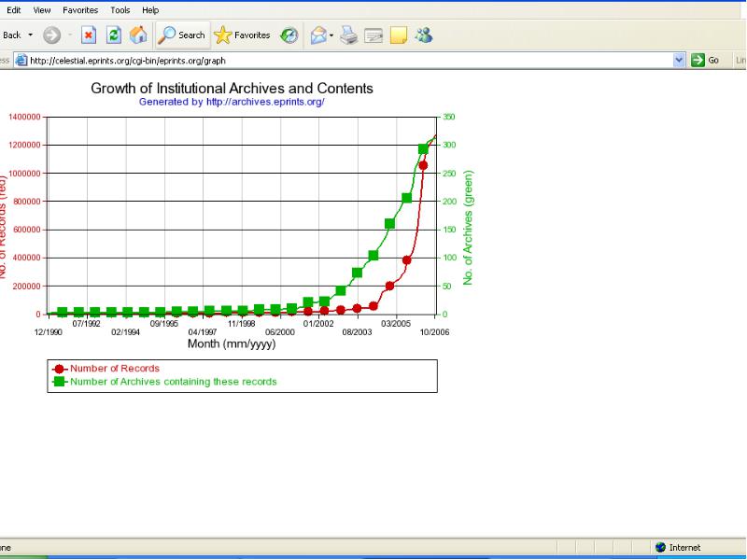Click the yellow note toolbar icon
The height and width of the screenshot is (560, 747).
[399, 35]
